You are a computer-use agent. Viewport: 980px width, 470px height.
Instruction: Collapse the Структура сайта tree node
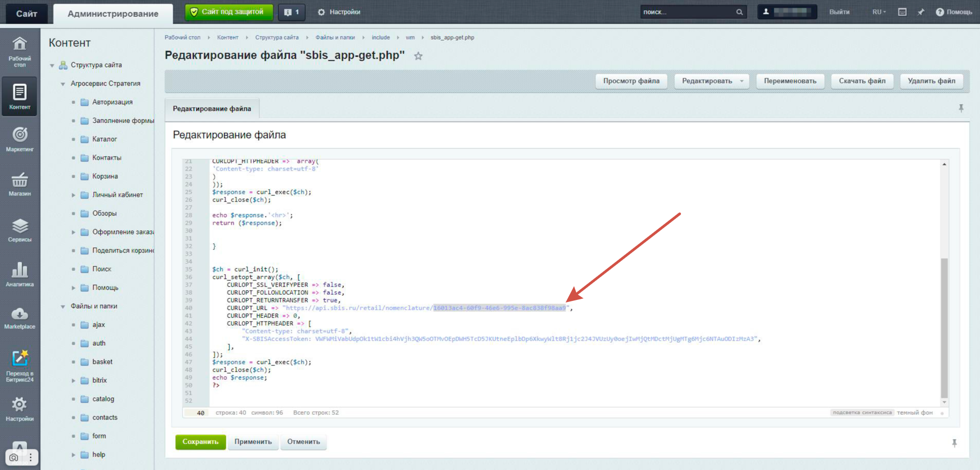coord(52,65)
